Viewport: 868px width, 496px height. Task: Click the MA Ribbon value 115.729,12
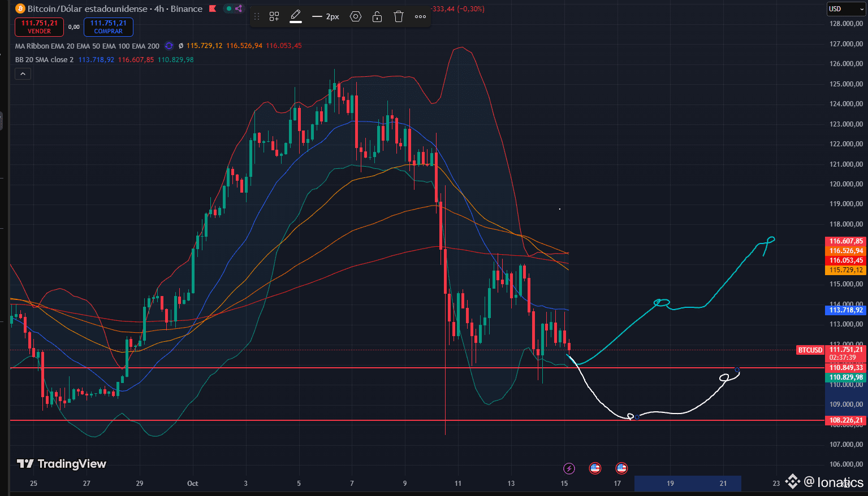205,46
